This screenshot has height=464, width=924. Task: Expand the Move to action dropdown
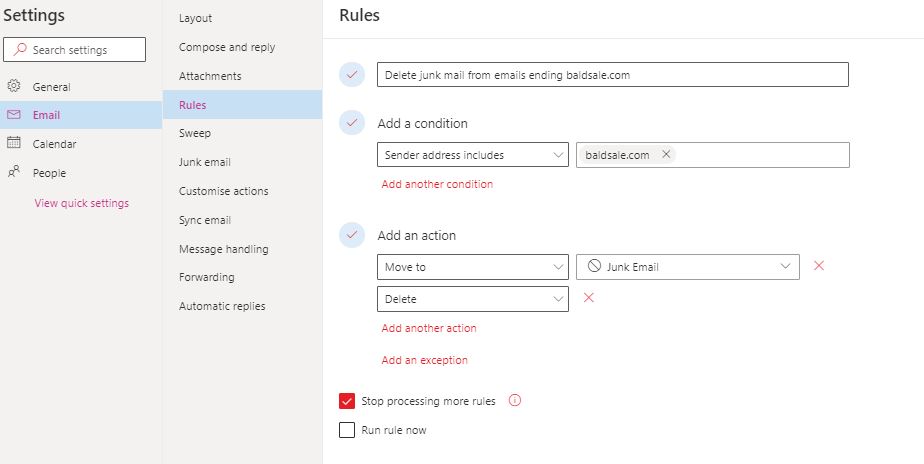click(x=473, y=267)
